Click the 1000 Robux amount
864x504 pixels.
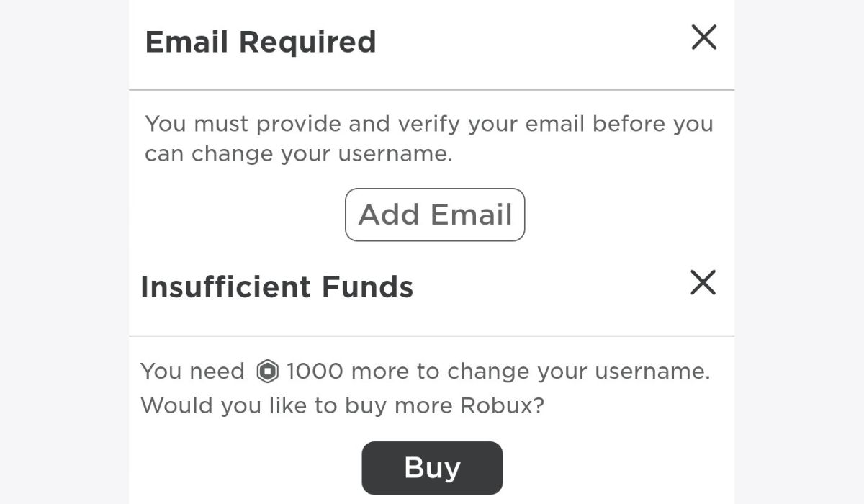pos(315,372)
